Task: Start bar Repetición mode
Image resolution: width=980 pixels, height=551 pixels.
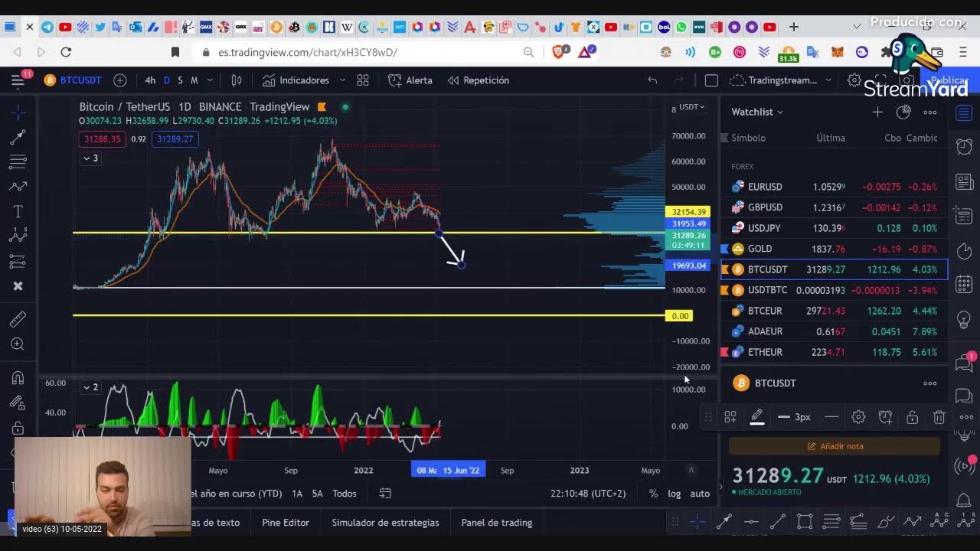Action: point(479,80)
